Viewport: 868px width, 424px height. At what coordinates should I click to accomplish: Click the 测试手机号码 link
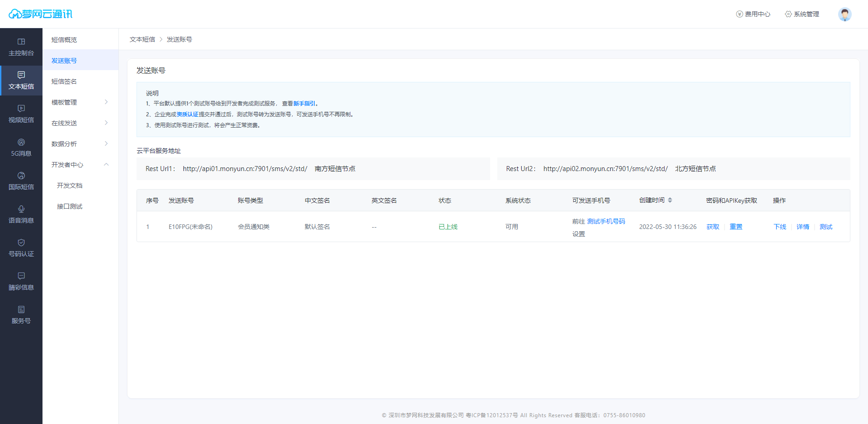tap(606, 221)
